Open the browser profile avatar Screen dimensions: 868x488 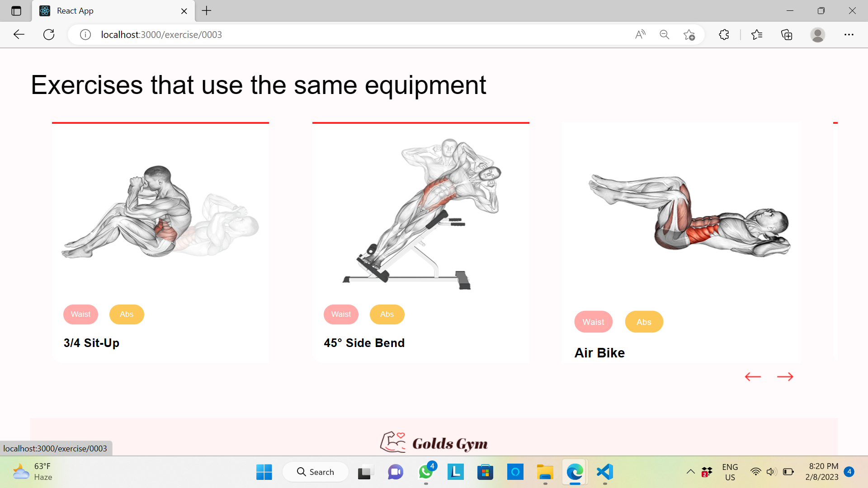click(817, 34)
